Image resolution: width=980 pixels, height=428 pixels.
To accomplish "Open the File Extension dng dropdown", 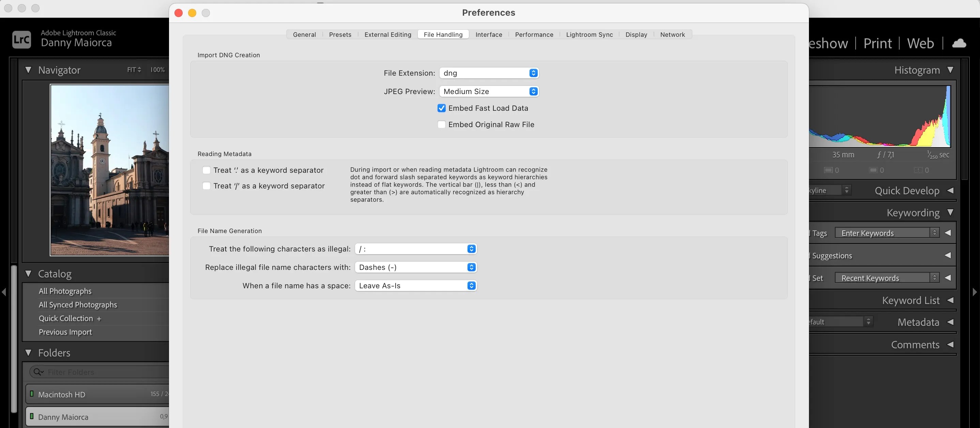I will 489,73.
